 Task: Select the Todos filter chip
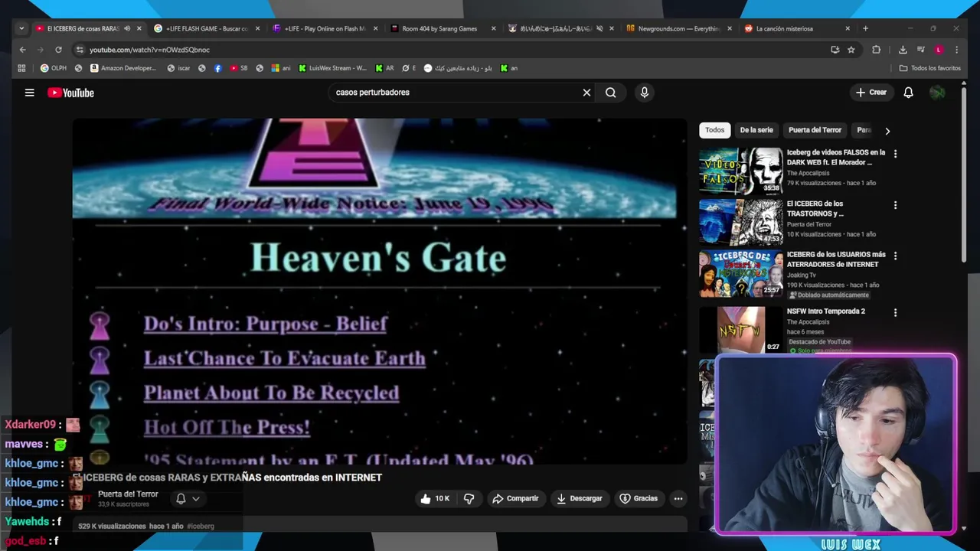tap(714, 130)
